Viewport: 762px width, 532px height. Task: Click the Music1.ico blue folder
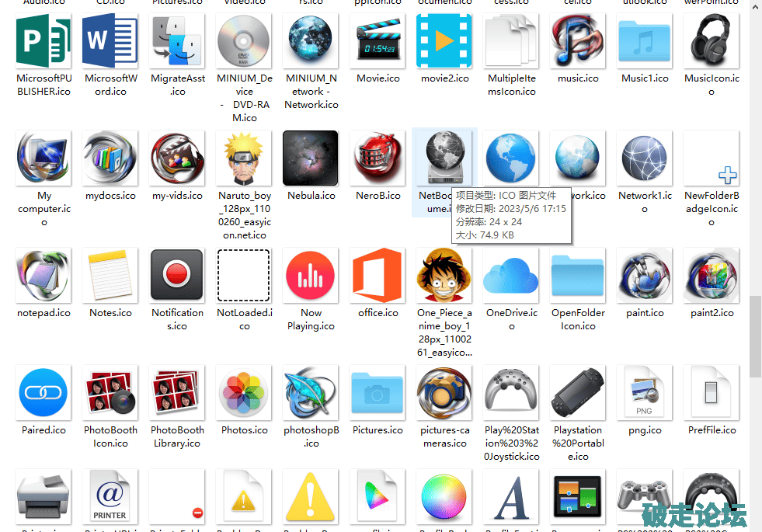point(645,41)
